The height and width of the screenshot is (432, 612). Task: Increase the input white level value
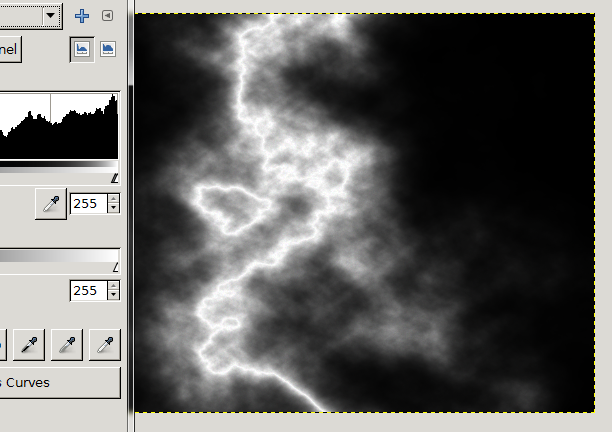tap(114, 199)
